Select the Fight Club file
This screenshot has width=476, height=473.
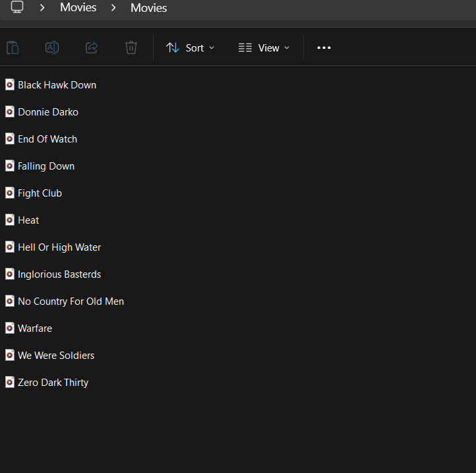pyautogui.click(x=34, y=193)
